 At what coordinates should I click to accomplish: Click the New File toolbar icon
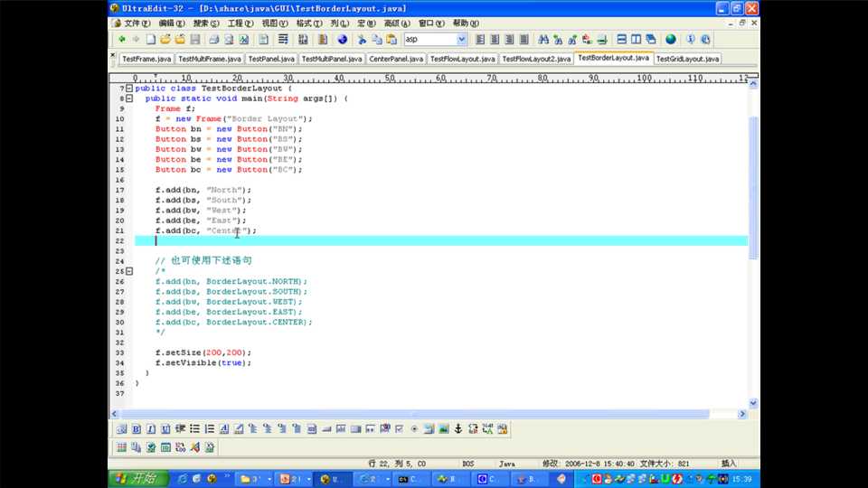[x=151, y=39]
